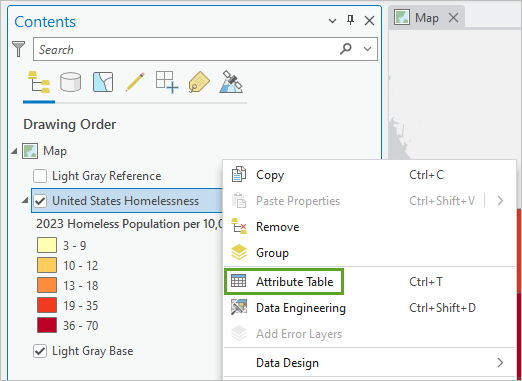
Task: Click orange 13 - 18 swatch
Action: (47, 285)
